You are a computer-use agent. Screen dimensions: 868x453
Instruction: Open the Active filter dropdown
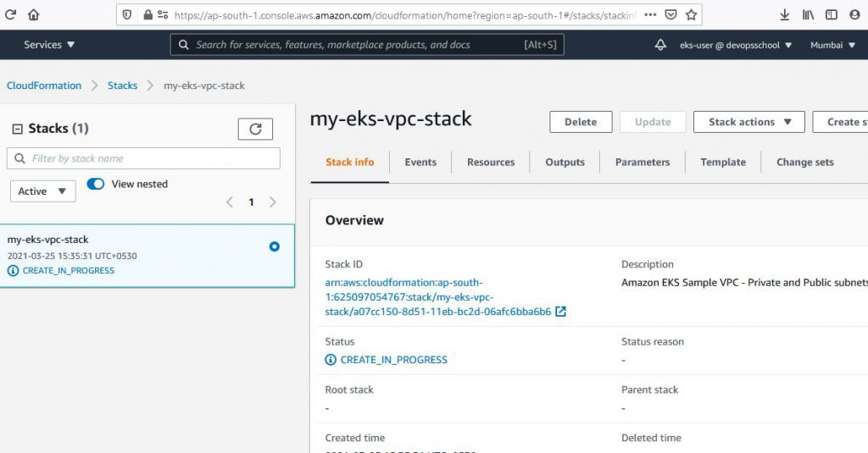[x=42, y=191]
